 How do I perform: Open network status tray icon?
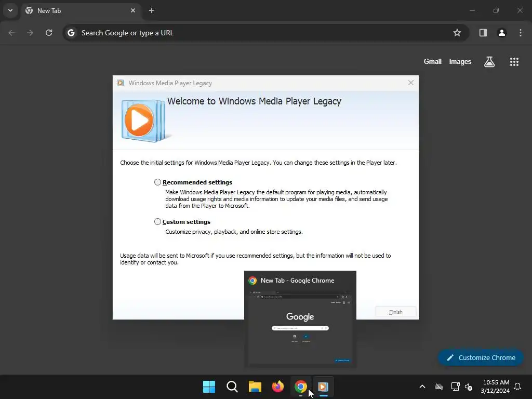tap(455, 387)
